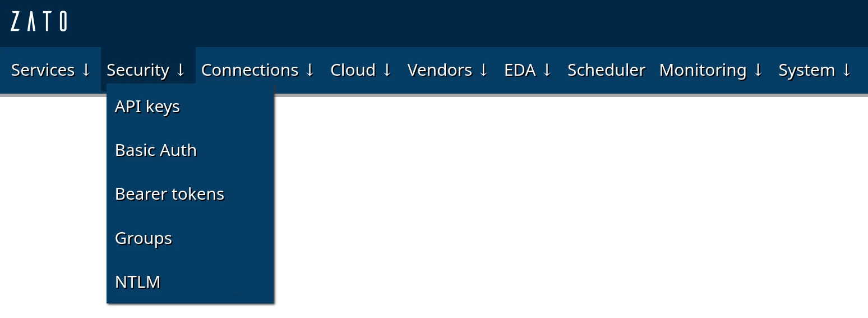Viewport: 868px width, 318px height.
Task: Click the down arrow beside System
Action: click(846, 70)
